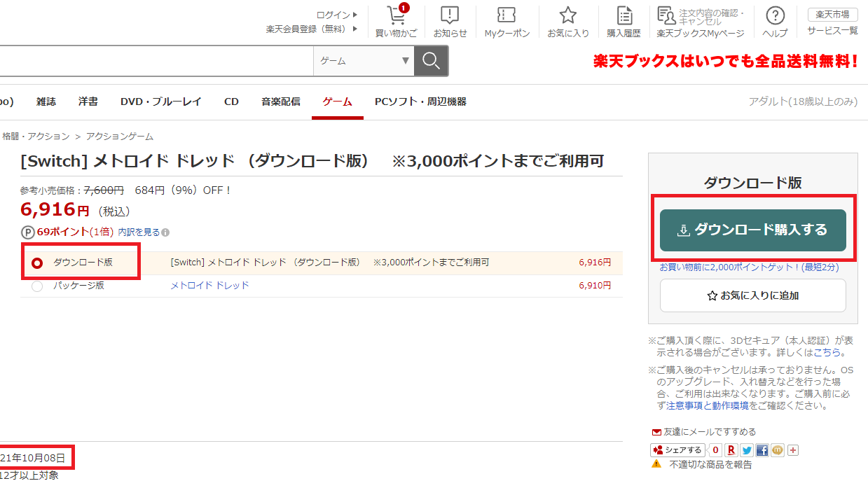Open the お知らせ notifications icon

[450, 22]
